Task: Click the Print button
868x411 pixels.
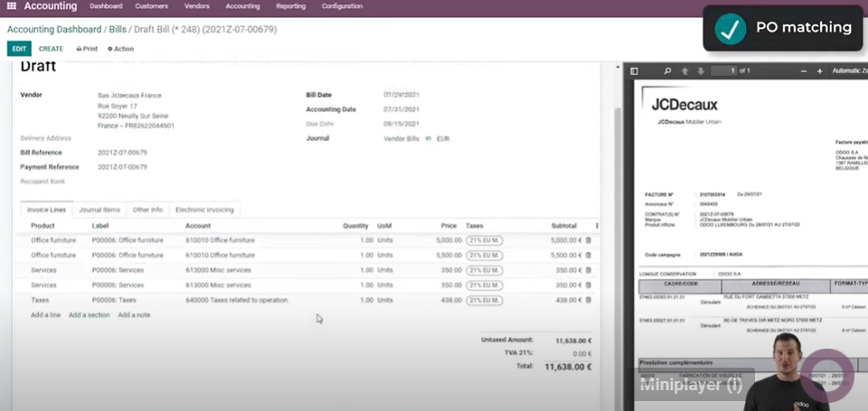Action: click(87, 49)
